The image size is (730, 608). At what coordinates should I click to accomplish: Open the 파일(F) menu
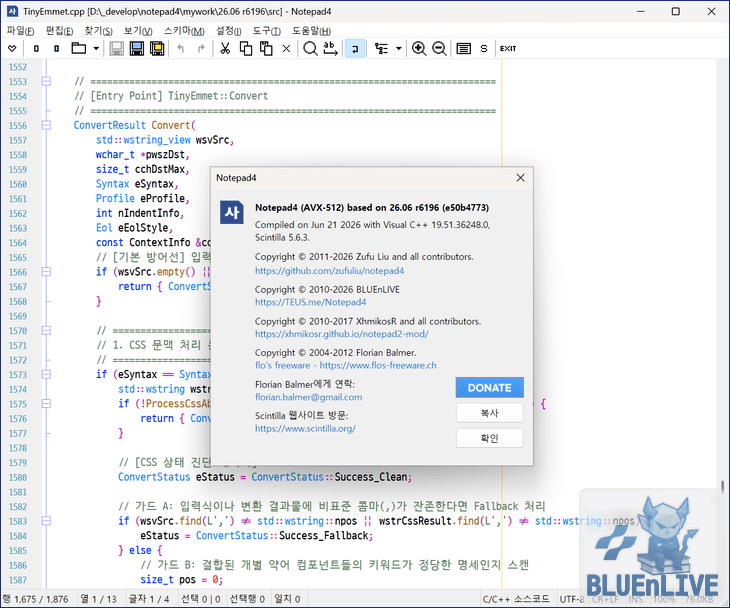coord(20,31)
